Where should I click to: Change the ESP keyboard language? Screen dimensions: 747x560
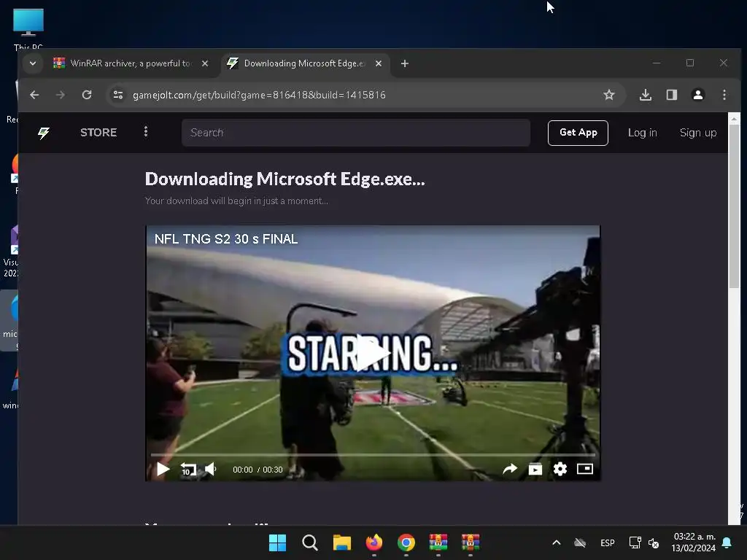[x=608, y=542]
